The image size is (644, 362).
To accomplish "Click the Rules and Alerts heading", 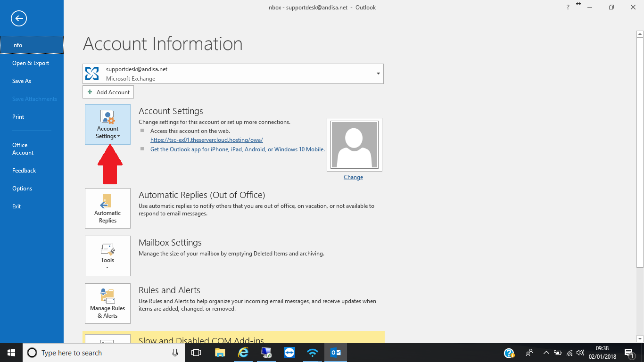I will [x=169, y=290].
